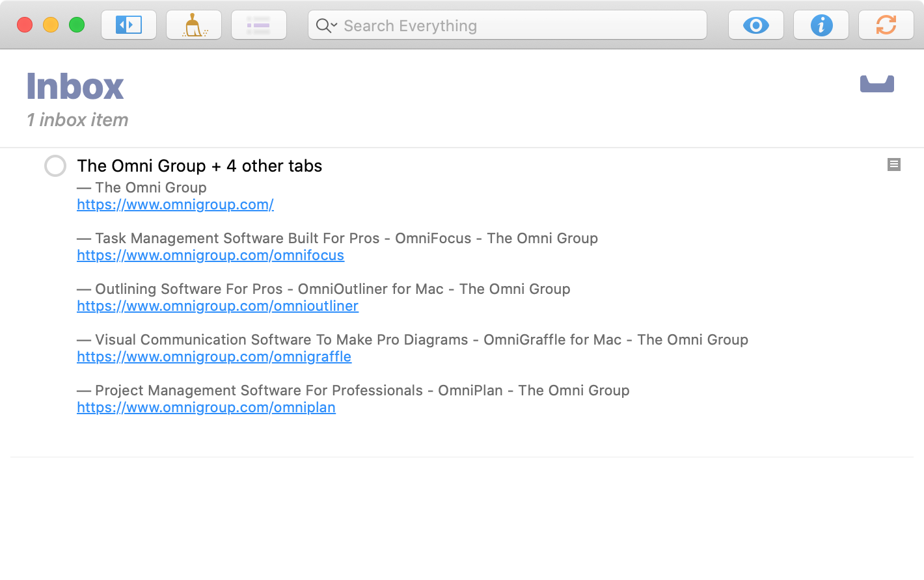
Task: Open the omnigroup.com/omnigraffle link
Action: point(214,356)
